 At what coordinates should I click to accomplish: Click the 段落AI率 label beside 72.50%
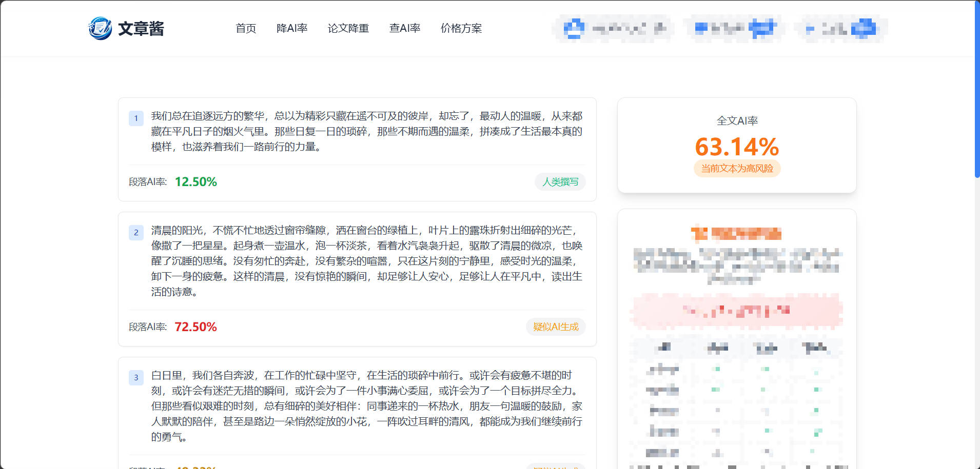pyautogui.click(x=148, y=327)
